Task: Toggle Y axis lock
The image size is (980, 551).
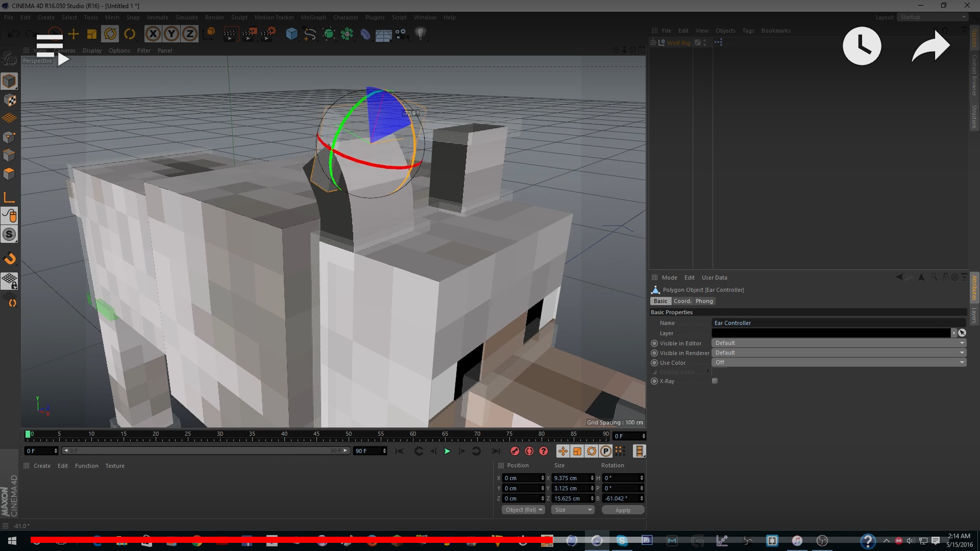Action: coord(171,34)
